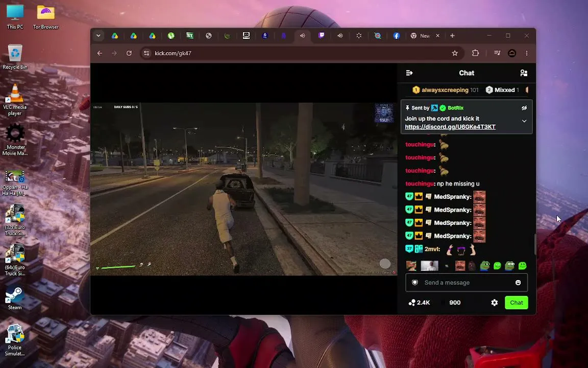Click the BotRix username in pinned message
Image resolution: width=588 pixels, height=368 pixels.
[455, 108]
